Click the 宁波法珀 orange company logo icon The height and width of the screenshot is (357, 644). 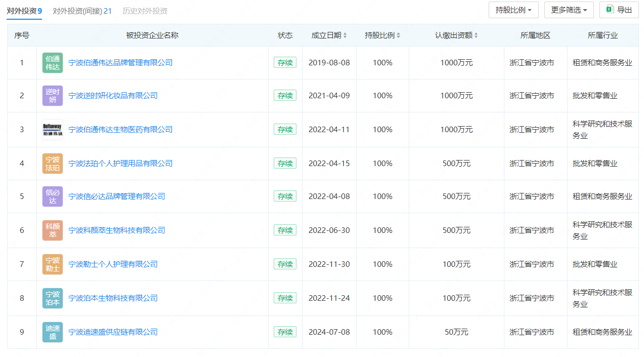pyautogui.click(x=53, y=164)
